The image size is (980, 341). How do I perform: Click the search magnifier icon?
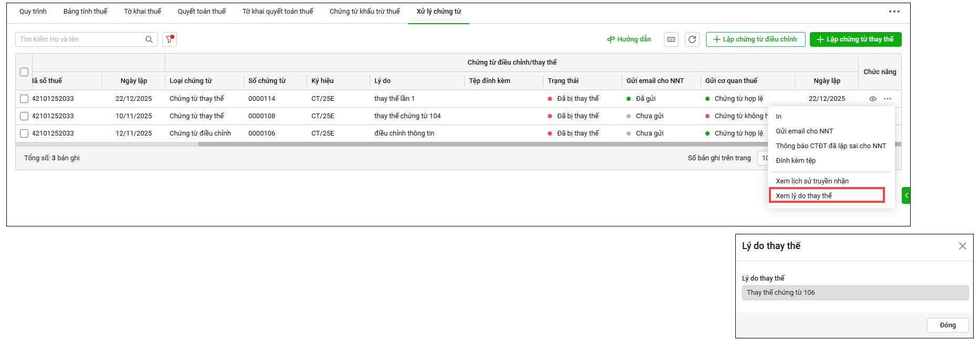(x=149, y=39)
